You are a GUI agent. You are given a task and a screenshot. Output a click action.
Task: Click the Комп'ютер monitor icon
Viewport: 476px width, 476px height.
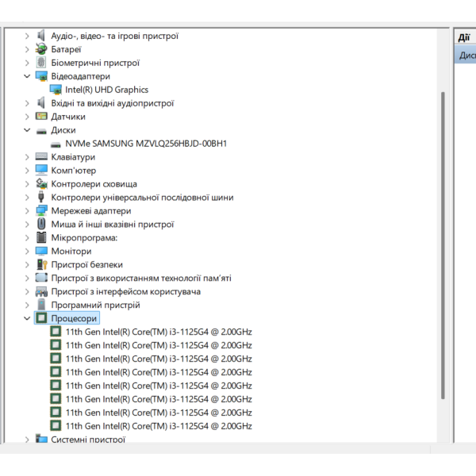coord(41,171)
